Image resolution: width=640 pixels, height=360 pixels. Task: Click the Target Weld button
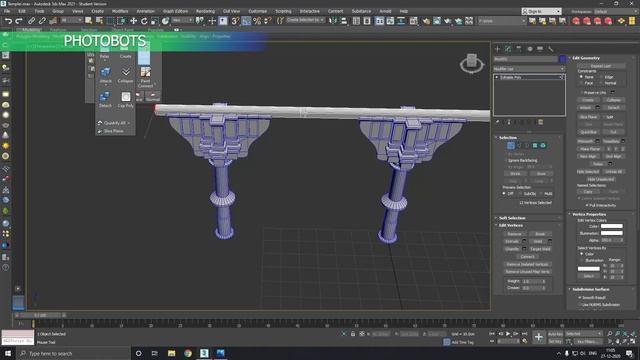[540, 249]
